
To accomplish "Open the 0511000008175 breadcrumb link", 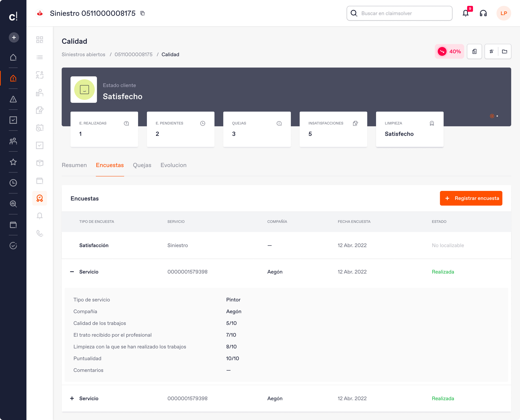I will (133, 55).
